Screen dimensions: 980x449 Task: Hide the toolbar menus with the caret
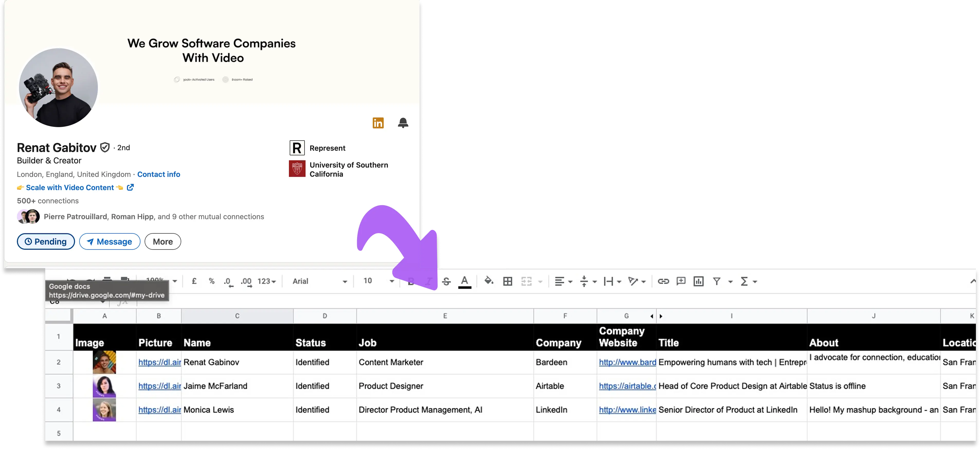973,281
